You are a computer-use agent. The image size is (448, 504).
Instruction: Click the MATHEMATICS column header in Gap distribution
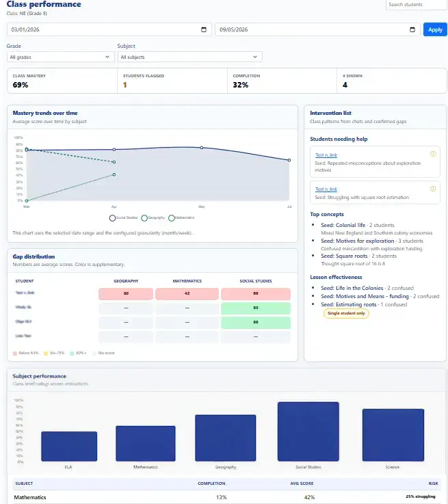(187, 281)
